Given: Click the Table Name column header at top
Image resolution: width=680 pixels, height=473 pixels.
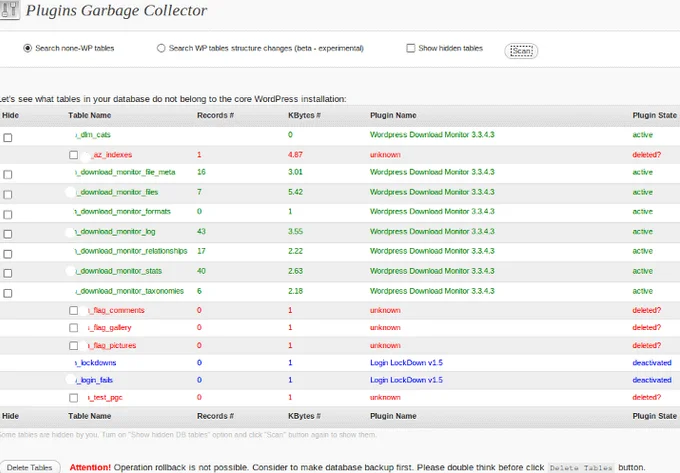Looking at the screenshot, I should 89,115.
